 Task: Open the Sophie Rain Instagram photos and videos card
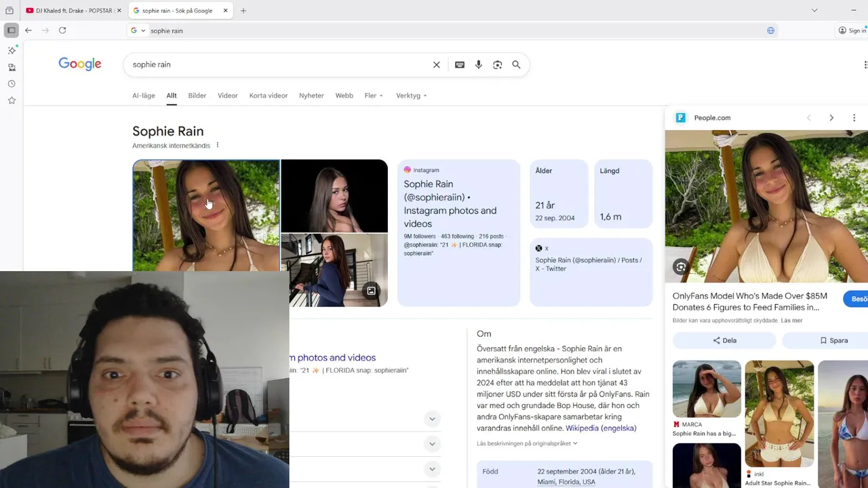(x=458, y=232)
